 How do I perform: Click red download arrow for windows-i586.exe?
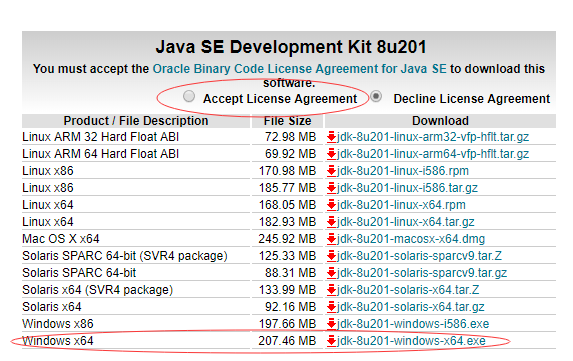click(331, 324)
